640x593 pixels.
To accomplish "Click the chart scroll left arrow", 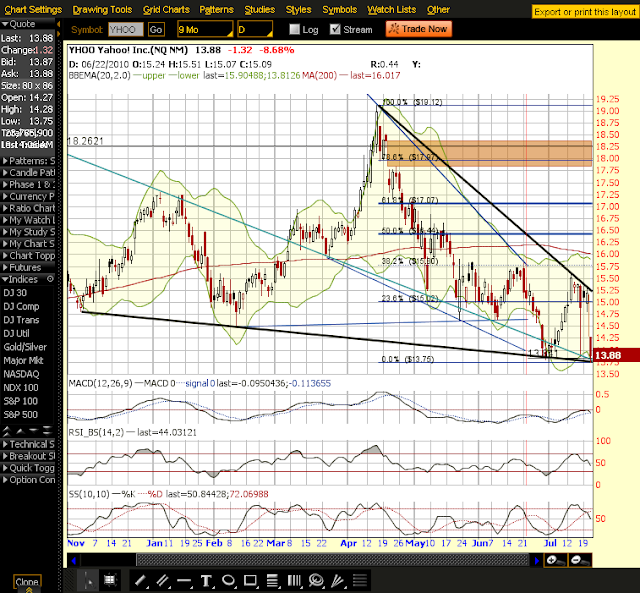I will coord(73,560).
